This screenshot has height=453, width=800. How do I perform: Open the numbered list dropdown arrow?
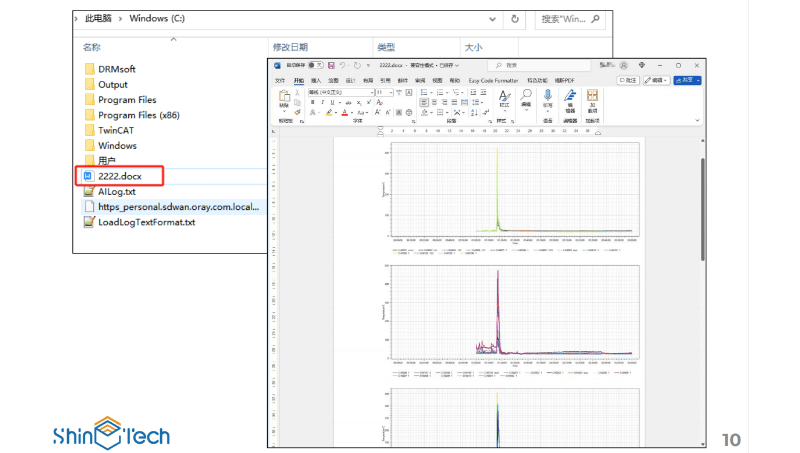447,92
